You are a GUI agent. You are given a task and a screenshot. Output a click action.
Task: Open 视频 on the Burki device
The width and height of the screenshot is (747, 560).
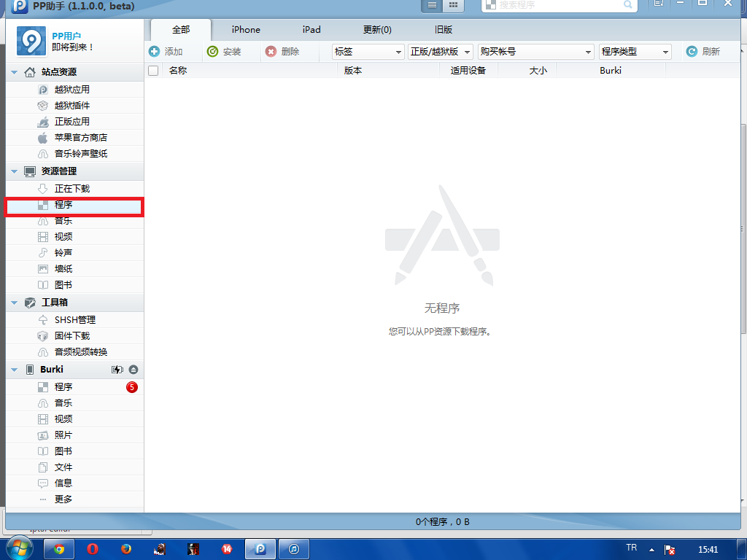pyautogui.click(x=74, y=419)
